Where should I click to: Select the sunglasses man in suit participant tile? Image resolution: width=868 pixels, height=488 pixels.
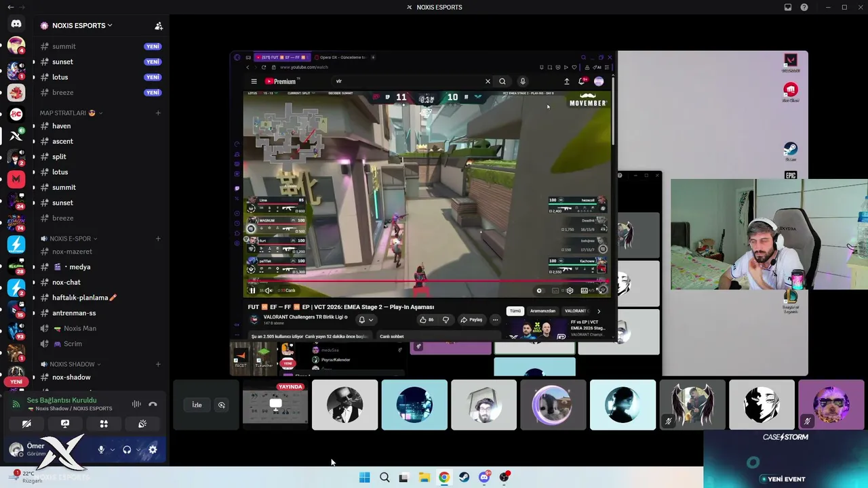(344, 405)
